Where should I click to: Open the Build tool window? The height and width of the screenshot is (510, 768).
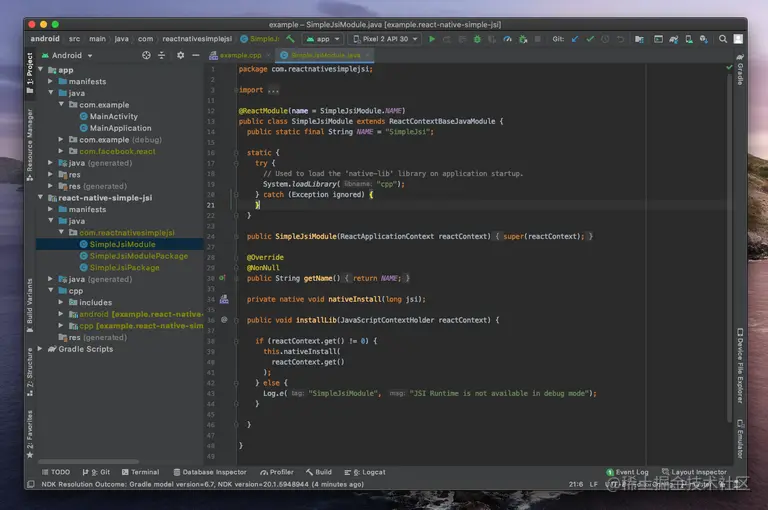point(319,472)
